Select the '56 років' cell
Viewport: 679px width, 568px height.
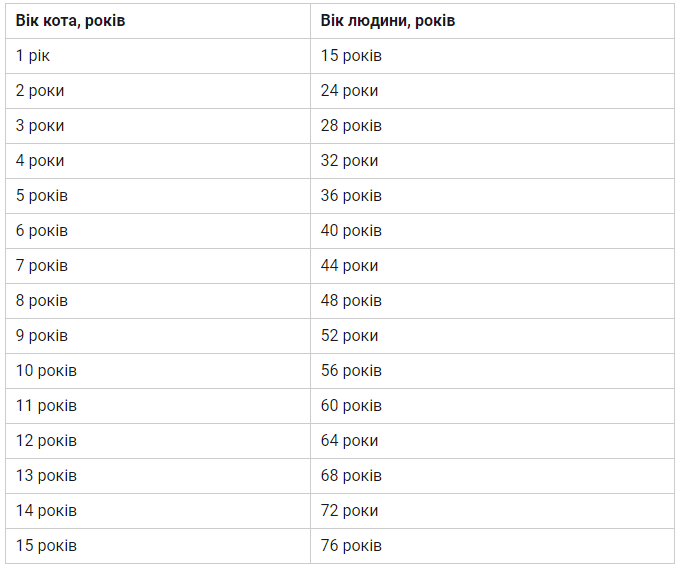point(351,371)
